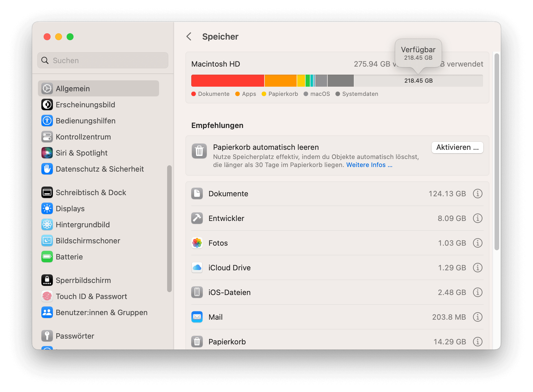Click the main storage list scrollbar

coord(497,152)
